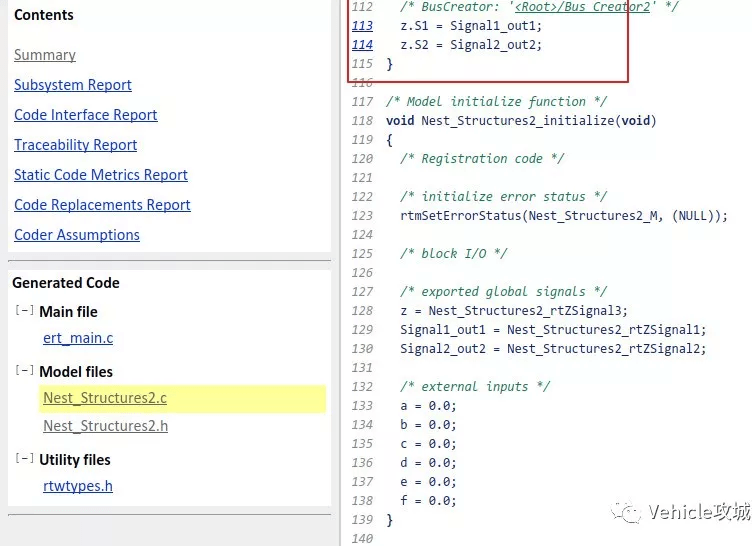This screenshot has height=546, width=752.
Task: Click line number 113 link
Action: click(x=362, y=25)
